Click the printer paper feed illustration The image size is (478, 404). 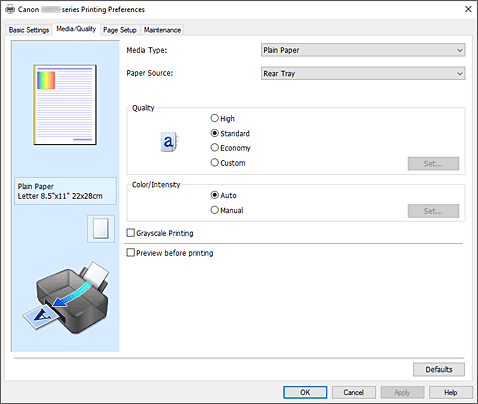point(66,297)
